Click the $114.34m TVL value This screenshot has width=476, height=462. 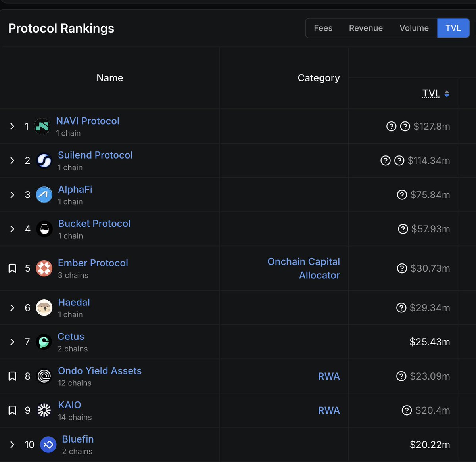pos(429,161)
